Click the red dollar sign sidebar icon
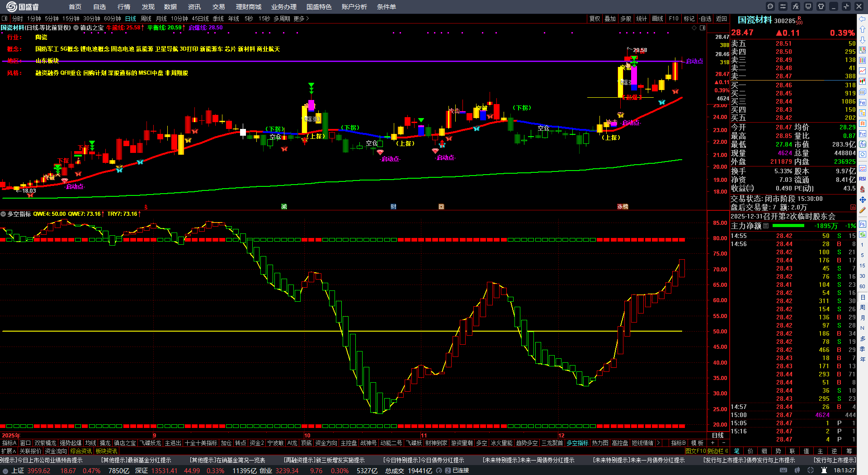This screenshot has width=868, height=475. pos(863,189)
